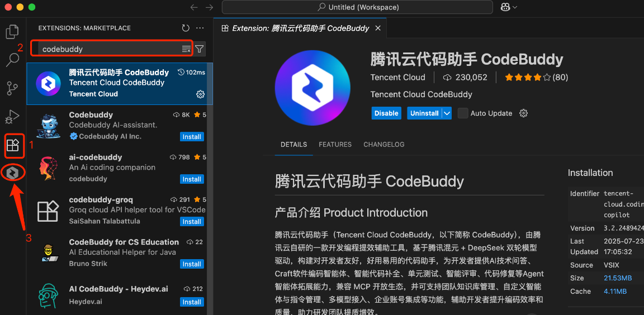Viewport: 644px width, 315px height.
Task: Install the ai-codebuddy extension
Action: (192, 179)
